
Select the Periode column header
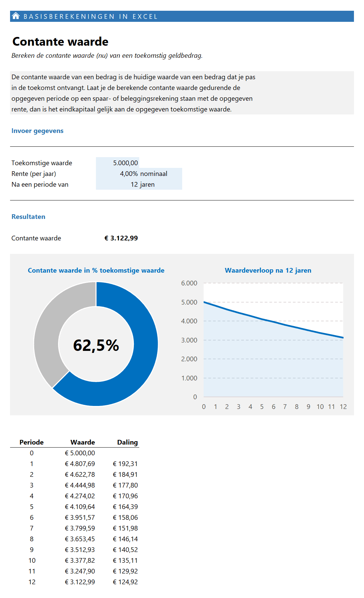tap(32, 442)
